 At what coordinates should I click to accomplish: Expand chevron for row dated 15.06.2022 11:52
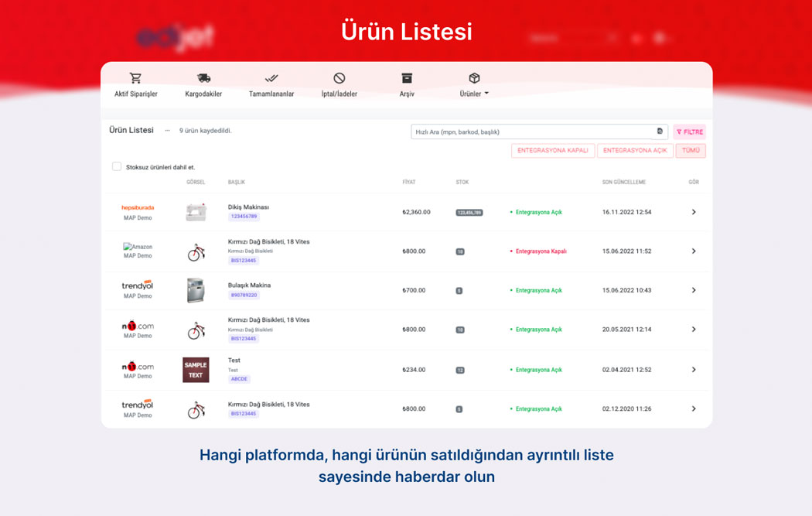[x=694, y=251]
